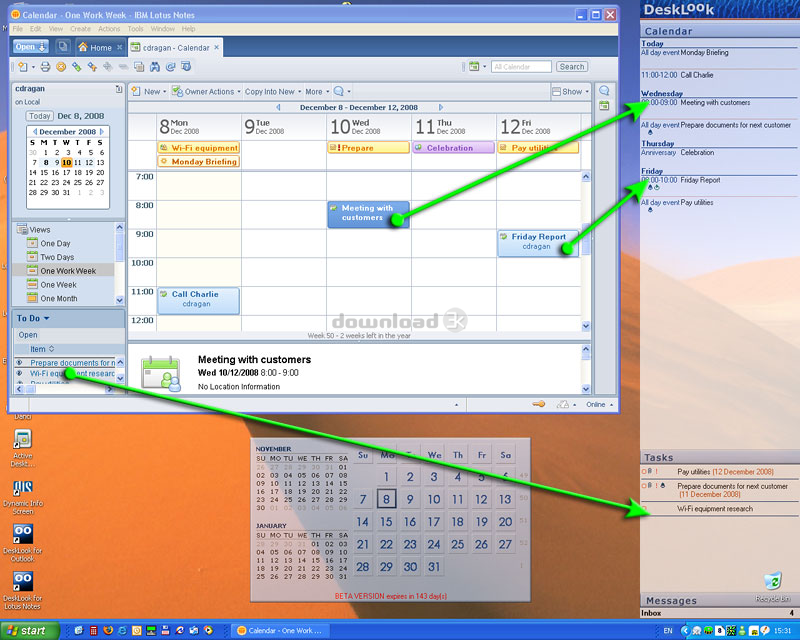
Task: Go to previous week using left arrow
Action: tap(278, 107)
